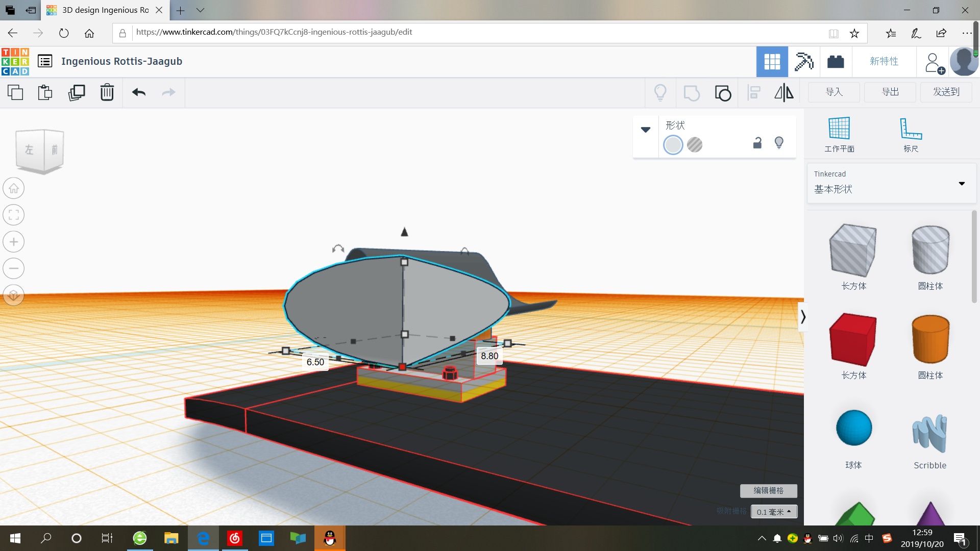The width and height of the screenshot is (980, 551).
Task: Open File Explorer from taskbar
Action: [x=171, y=538]
